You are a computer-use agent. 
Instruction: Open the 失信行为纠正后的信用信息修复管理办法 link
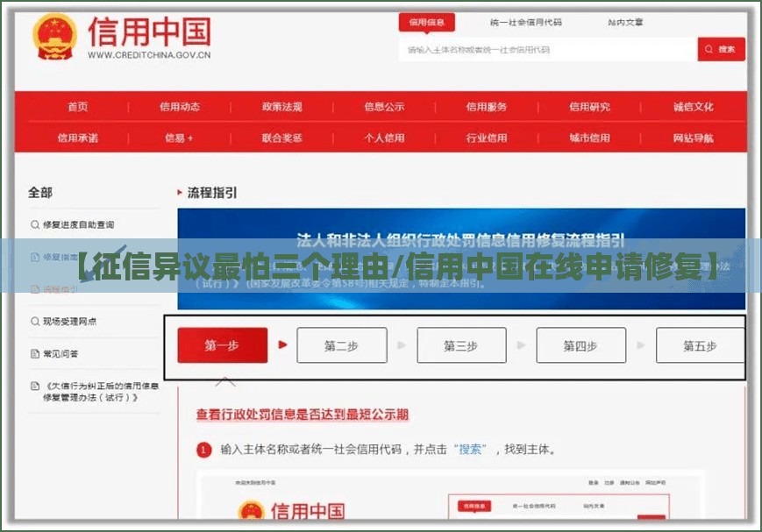click(x=101, y=392)
